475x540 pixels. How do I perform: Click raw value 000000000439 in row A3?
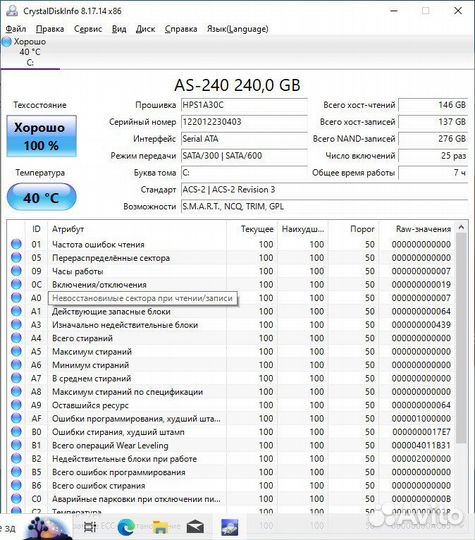[x=421, y=325]
